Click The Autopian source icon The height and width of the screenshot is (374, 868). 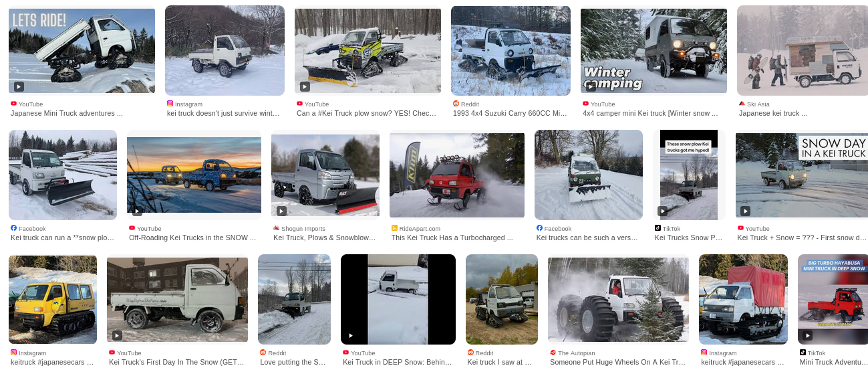pos(553,353)
